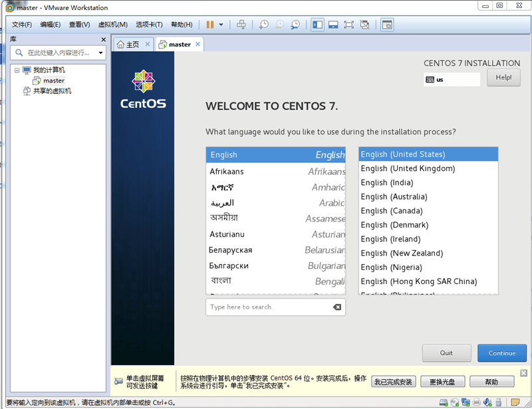Image resolution: width=532 pixels, height=409 pixels.
Task: Open the library search dropdown arrow
Action: pyautogui.click(x=101, y=53)
